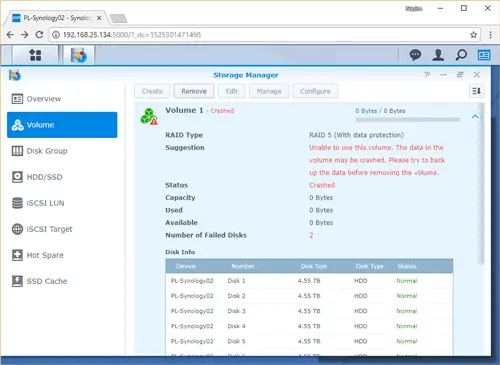Select the Disk 2 row
The image size is (500, 365).
tap(309, 296)
